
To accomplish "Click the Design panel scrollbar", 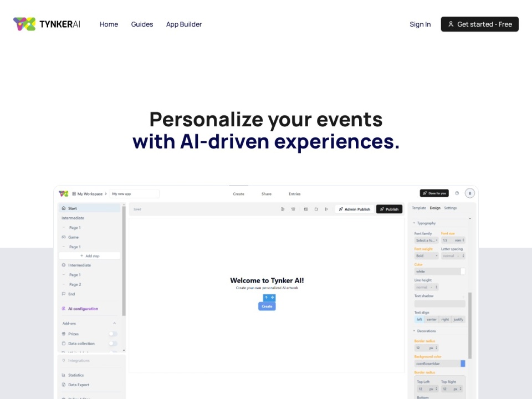I will click(x=470, y=325).
